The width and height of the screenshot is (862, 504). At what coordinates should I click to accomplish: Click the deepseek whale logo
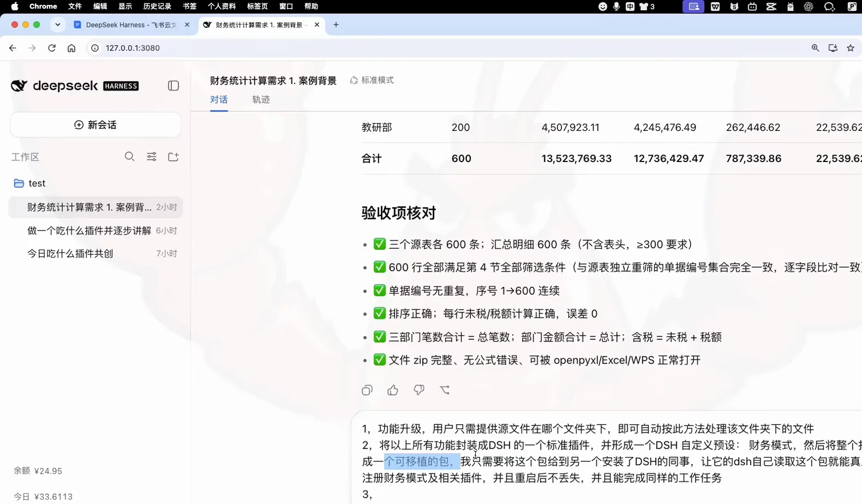[x=19, y=86]
